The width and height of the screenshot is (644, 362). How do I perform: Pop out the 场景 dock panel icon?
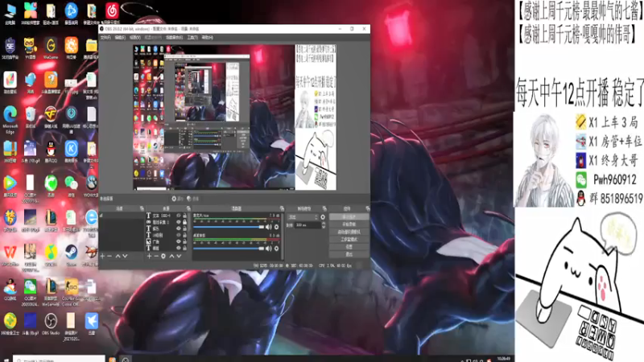coord(142,208)
